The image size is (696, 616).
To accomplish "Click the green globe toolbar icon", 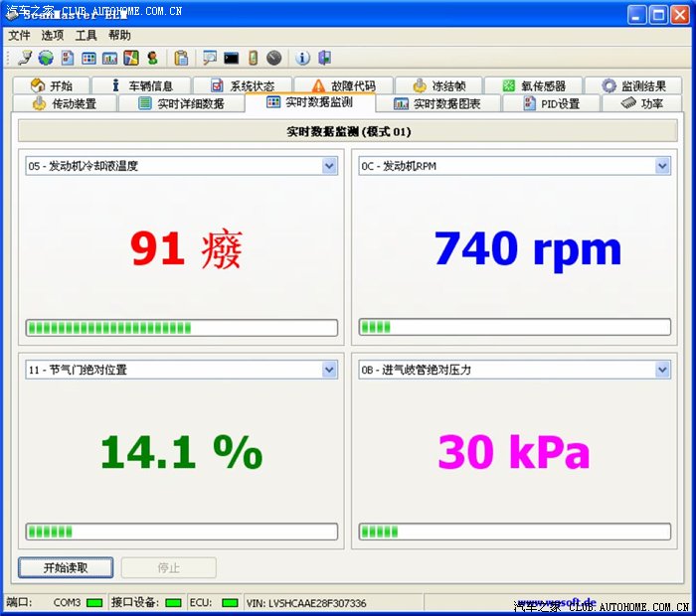I will 46,58.
